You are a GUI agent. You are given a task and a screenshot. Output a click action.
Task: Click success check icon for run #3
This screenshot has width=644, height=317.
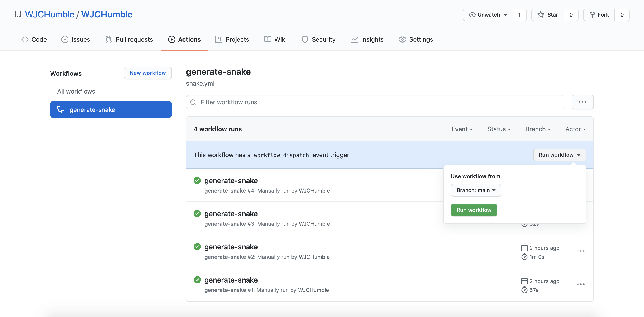click(x=197, y=213)
